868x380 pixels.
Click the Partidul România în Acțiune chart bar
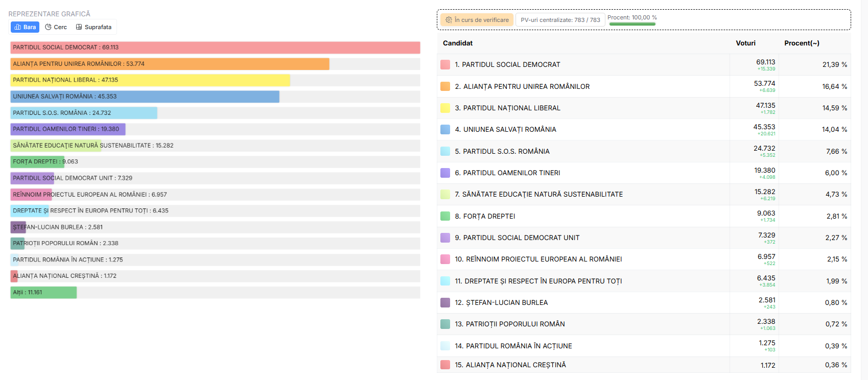(x=15, y=260)
